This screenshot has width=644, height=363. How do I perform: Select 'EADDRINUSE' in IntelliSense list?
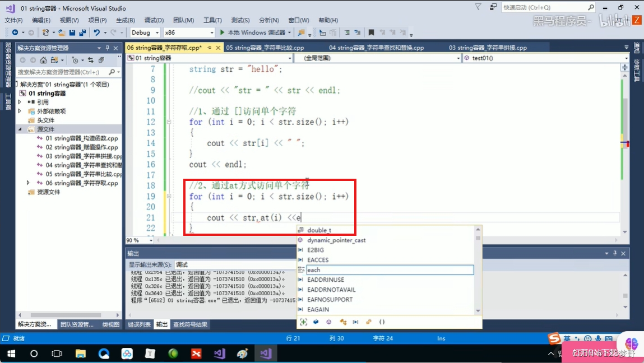tap(326, 280)
